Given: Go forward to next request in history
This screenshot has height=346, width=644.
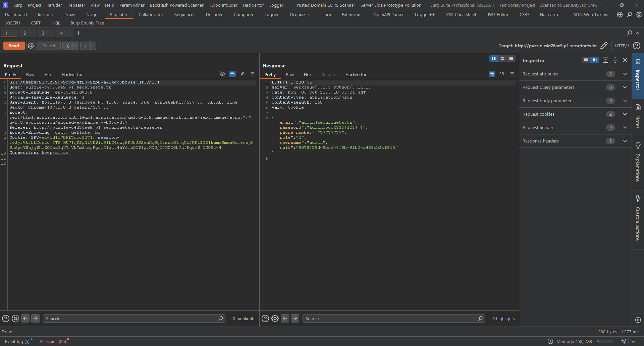Looking at the screenshot, I should click(x=85, y=46).
